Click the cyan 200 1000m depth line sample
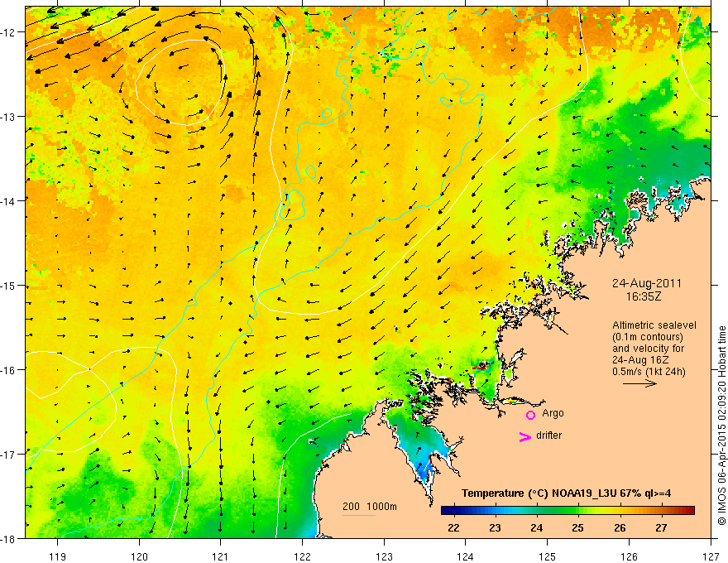This screenshot has height=563, width=728. 359,516
